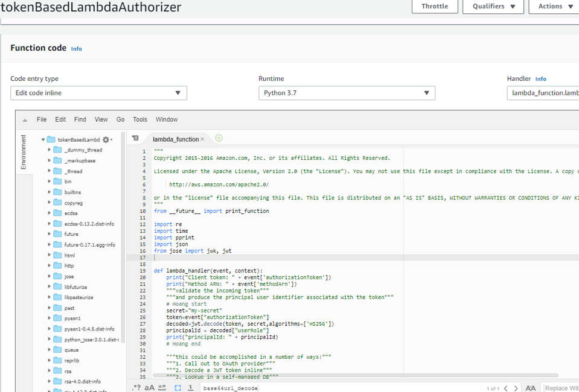Select the builtins folder icon

point(57,192)
